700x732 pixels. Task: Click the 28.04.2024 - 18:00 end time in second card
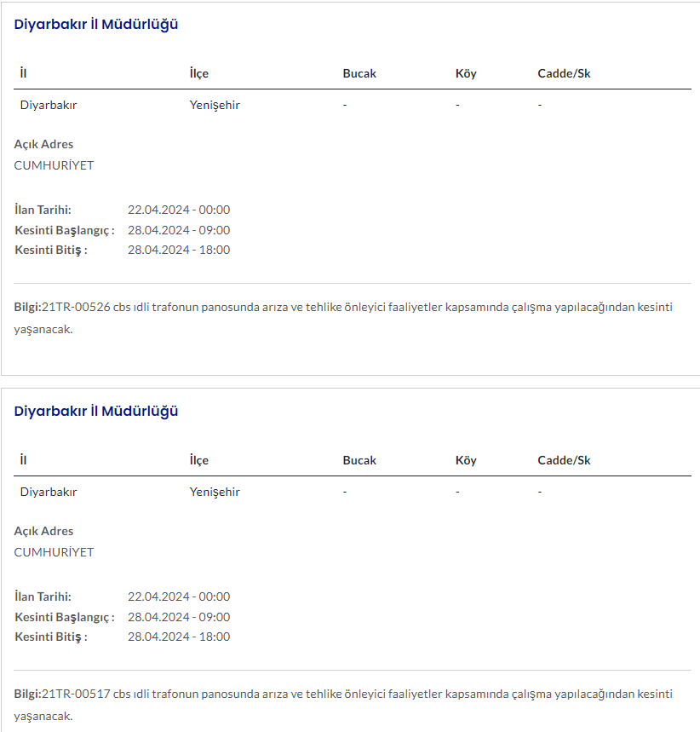coord(179,637)
